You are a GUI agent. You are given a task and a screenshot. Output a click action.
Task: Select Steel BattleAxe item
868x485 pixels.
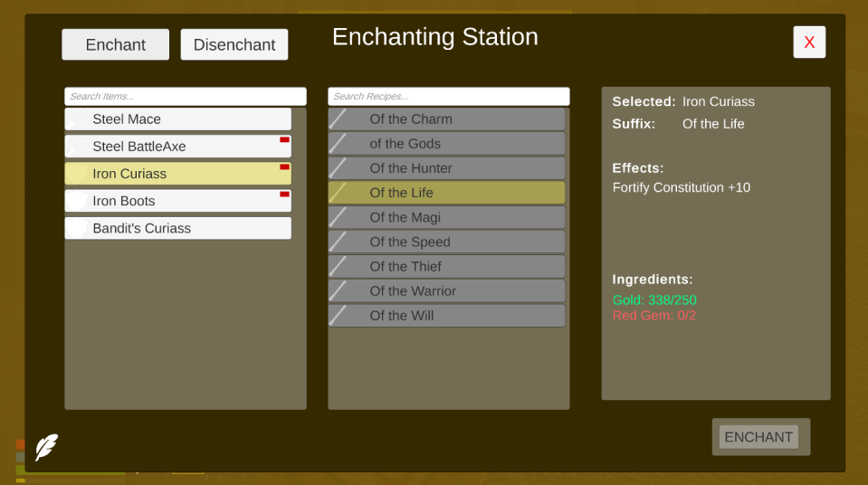(x=177, y=147)
